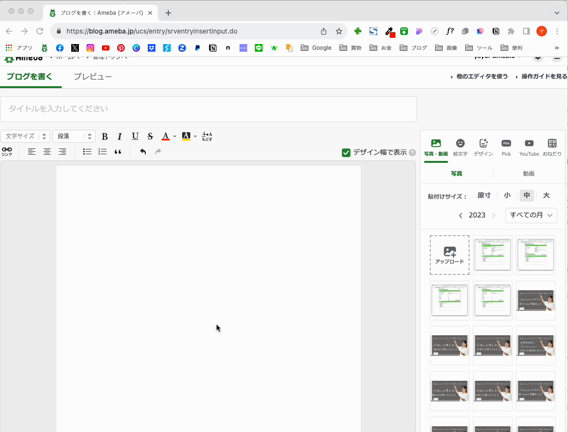This screenshot has width=568, height=432.
Task: Open the デザイン panel
Action: pos(483,148)
